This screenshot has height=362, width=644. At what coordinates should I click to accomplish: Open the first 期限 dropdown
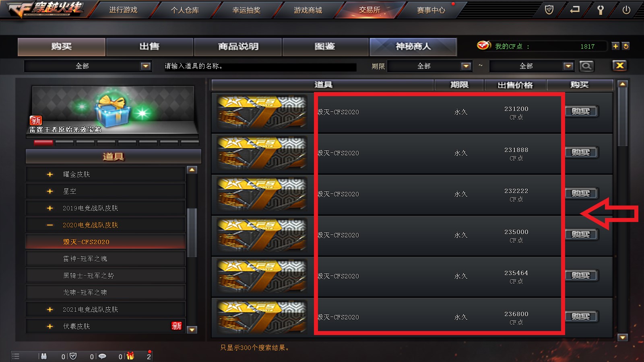point(429,66)
